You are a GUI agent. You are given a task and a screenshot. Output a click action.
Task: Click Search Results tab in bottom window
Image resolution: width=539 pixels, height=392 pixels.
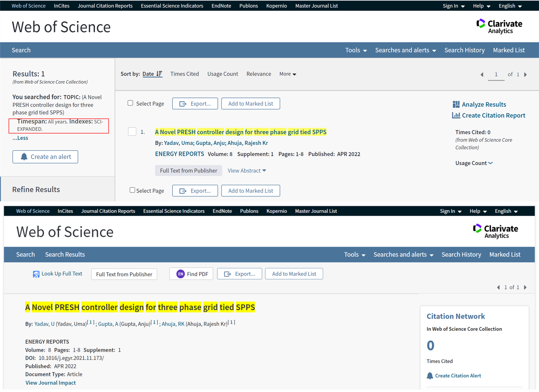tap(65, 255)
